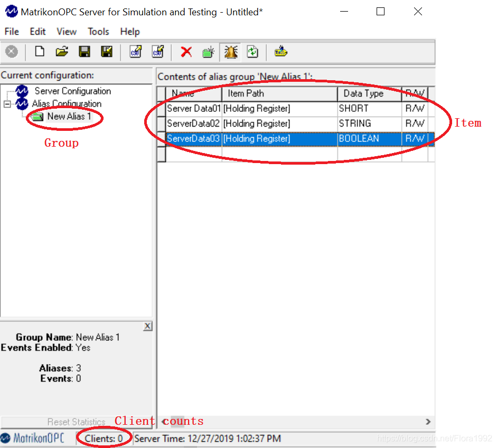Click the row selector for ServerData02

click(x=161, y=123)
